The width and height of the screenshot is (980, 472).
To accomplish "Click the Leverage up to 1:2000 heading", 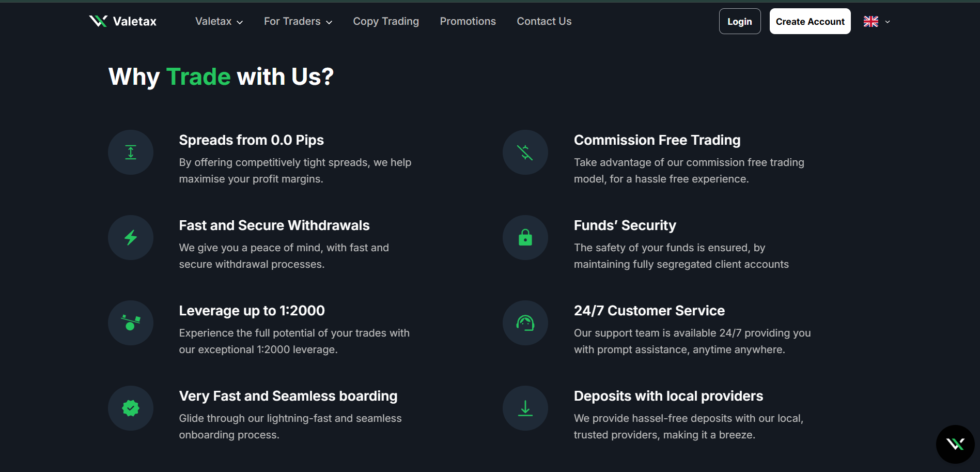I will pyautogui.click(x=252, y=311).
